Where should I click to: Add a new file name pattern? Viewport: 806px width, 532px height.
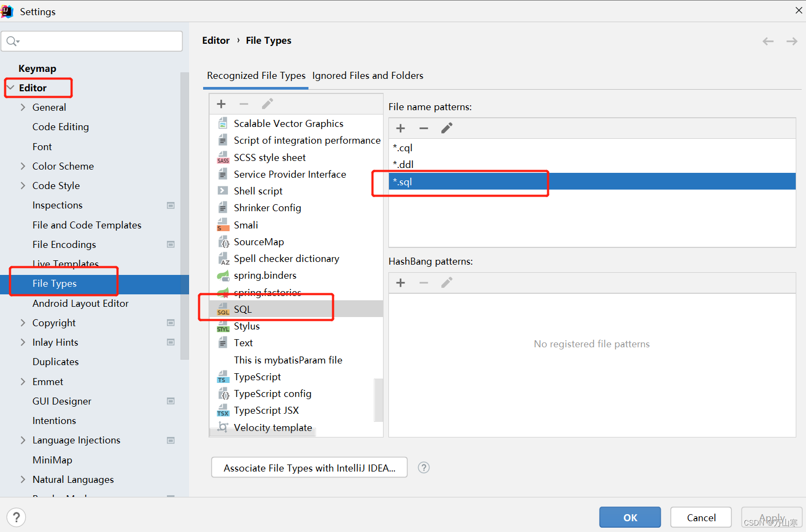(x=400, y=128)
